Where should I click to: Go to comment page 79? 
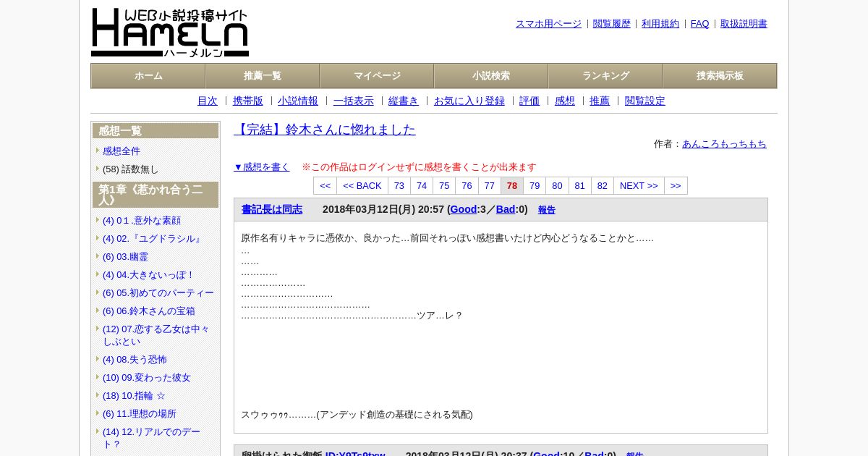point(535,186)
